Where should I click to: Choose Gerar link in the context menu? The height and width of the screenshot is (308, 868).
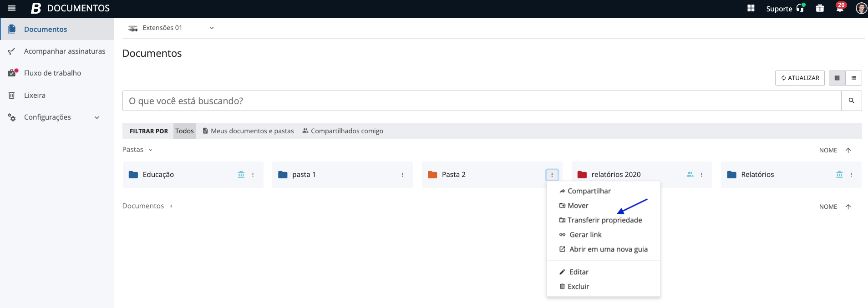click(x=585, y=235)
